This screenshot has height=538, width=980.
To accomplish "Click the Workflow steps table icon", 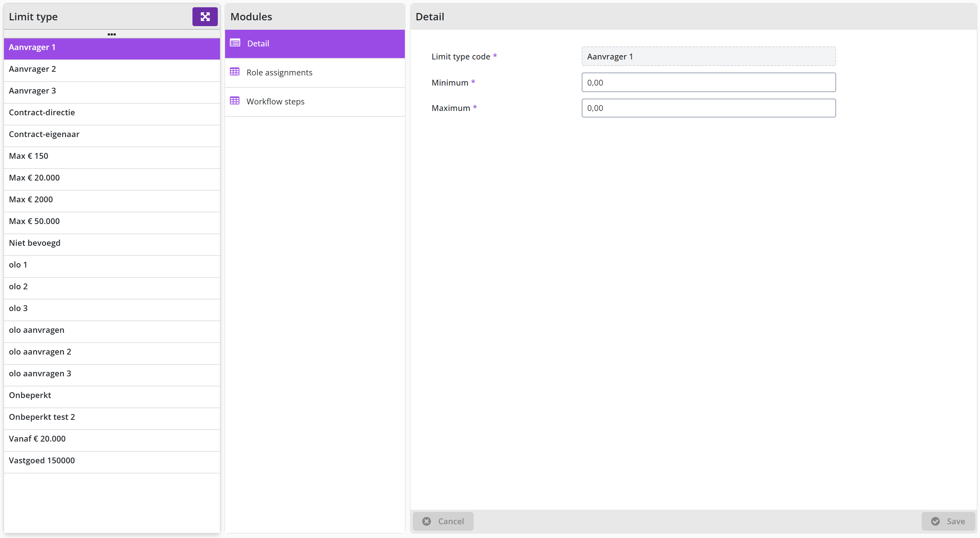I will click(x=235, y=101).
